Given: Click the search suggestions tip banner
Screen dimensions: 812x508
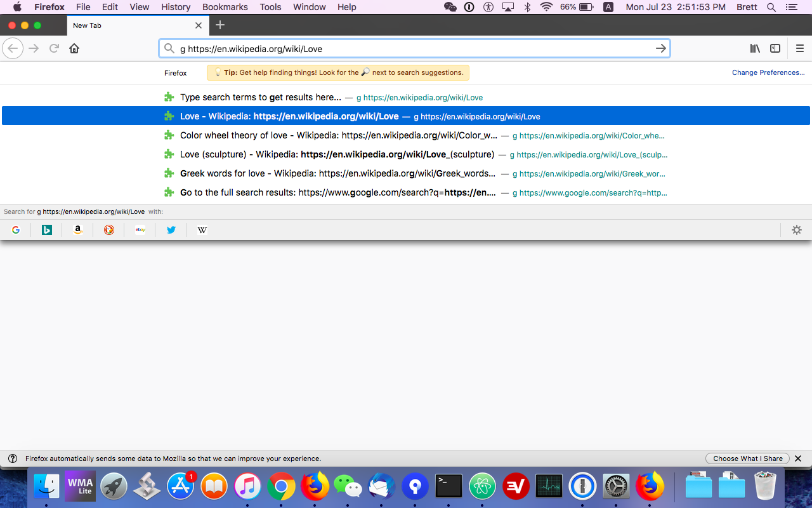Looking at the screenshot, I should pyautogui.click(x=338, y=72).
